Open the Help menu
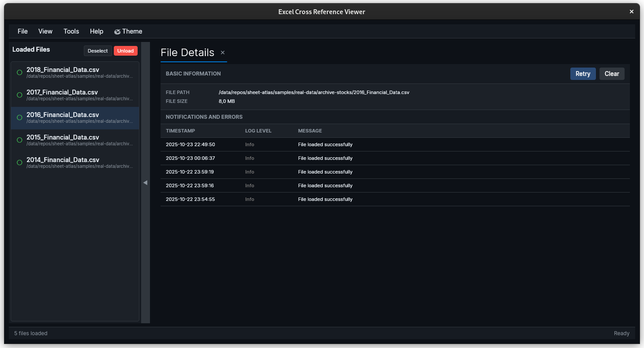 [x=96, y=31]
